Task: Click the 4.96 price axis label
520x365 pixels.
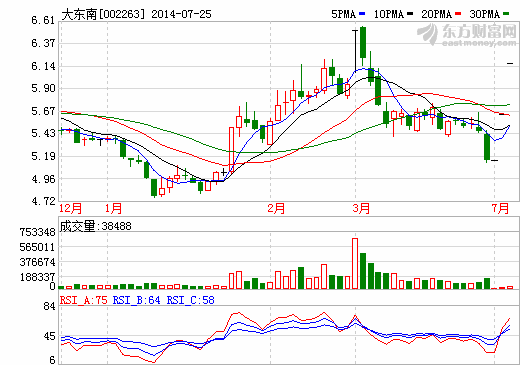Action: [43, 179]
